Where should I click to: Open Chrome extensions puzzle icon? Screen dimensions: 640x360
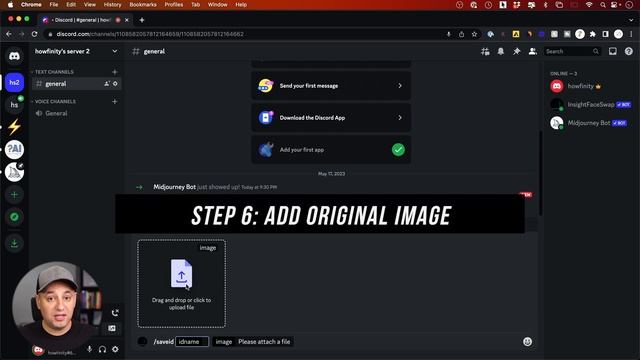(x=593, y=34)
